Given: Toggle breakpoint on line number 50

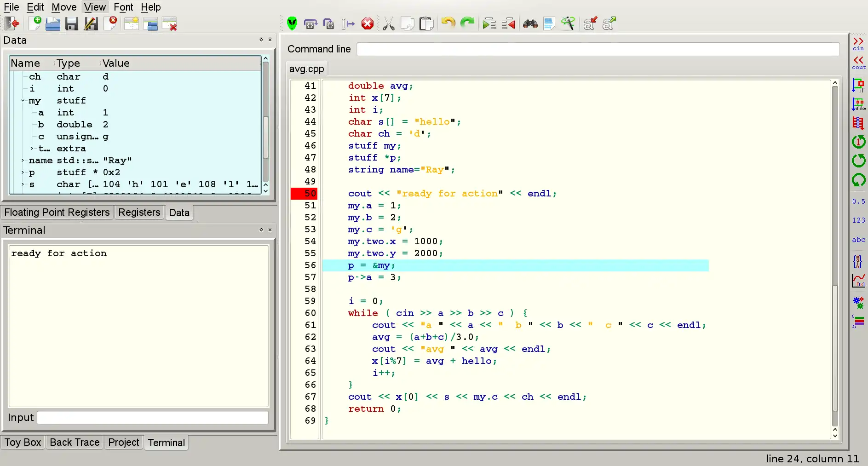Looking at the screenshot, I should pos(304,194).
